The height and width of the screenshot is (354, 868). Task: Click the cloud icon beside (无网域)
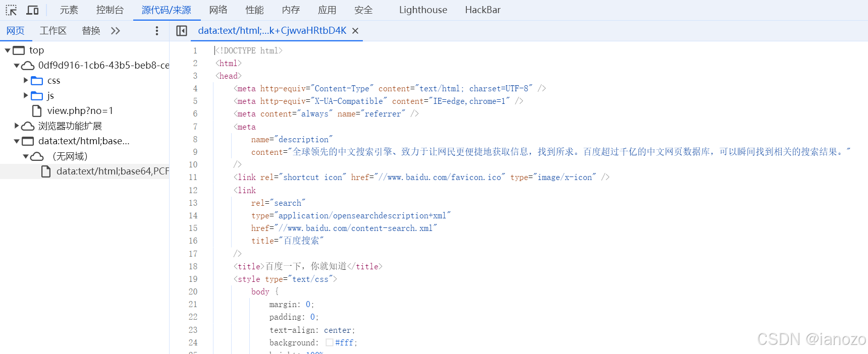tap(37, 156)
